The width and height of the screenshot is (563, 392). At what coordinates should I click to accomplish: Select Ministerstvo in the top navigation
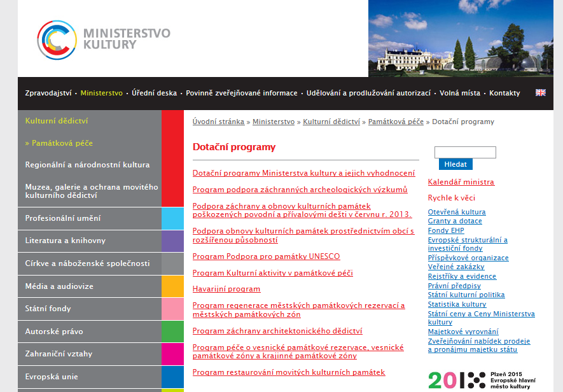[102, 93]
